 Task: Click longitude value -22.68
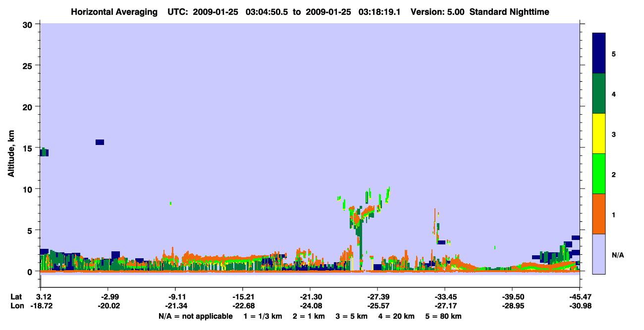pyautogui.click(x=242, y=306)
